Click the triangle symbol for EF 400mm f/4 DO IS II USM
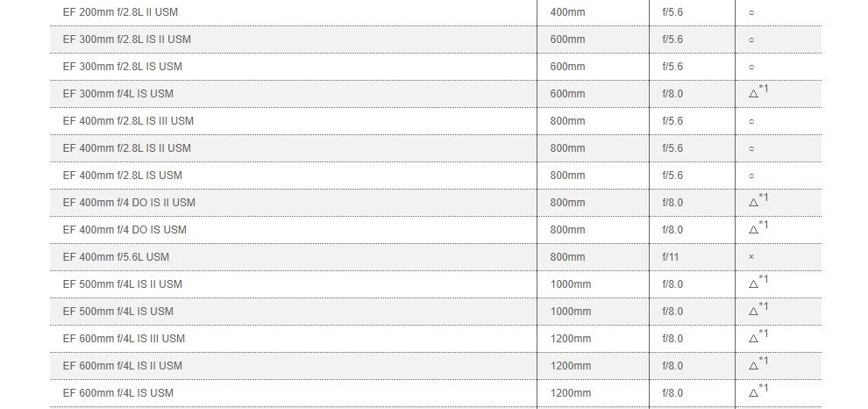 click(753, 204)
